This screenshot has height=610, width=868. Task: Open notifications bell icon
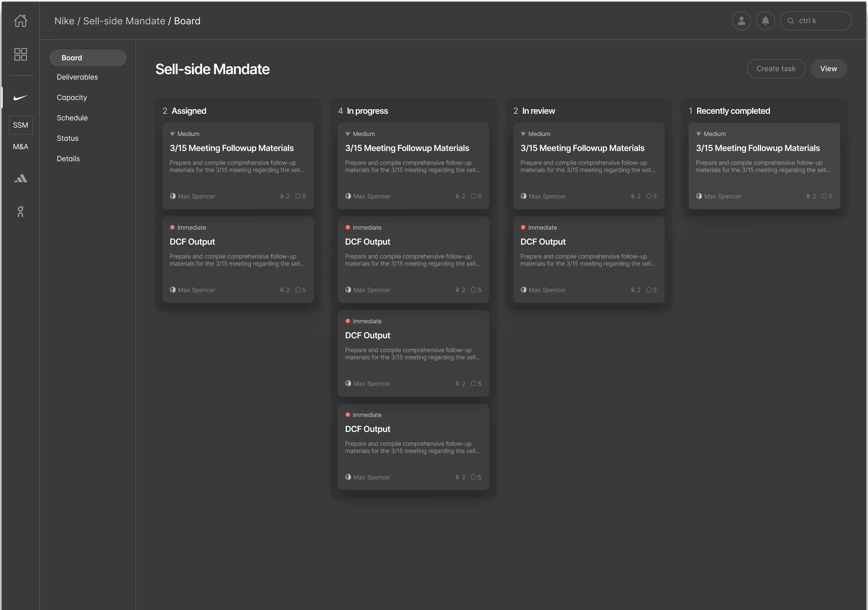coord(765,21)
